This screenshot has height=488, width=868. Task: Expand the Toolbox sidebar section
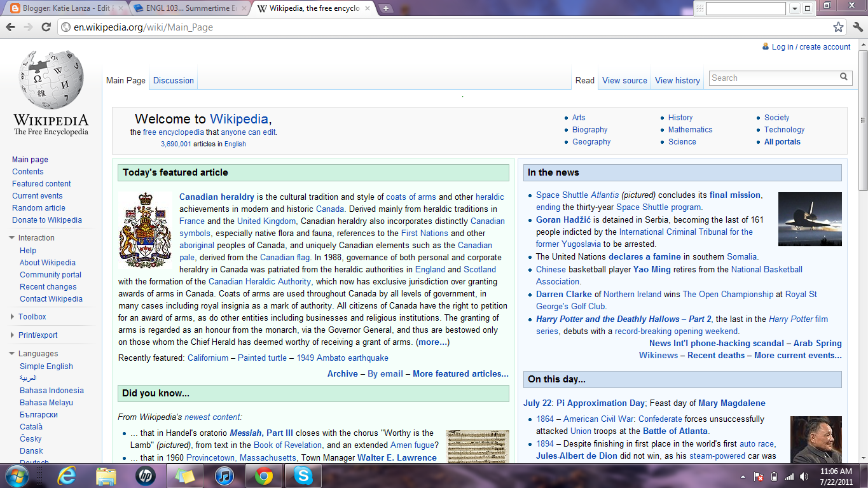click(x=12, y=317)
